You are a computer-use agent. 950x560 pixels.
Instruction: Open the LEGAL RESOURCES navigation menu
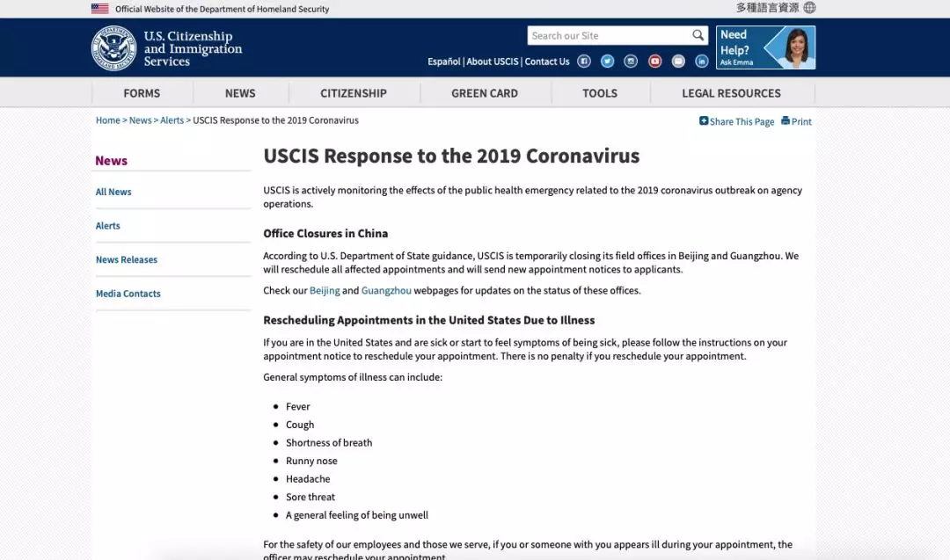tap(731, 93)
